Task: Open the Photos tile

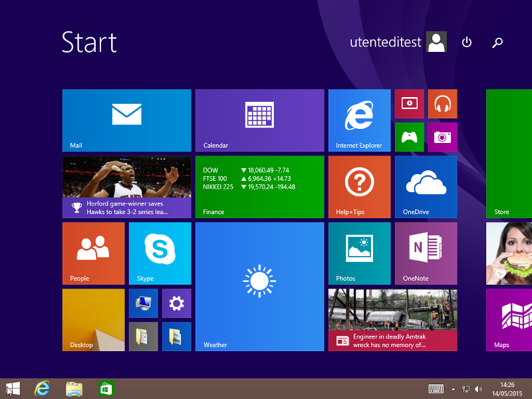Action: pyautogui.click(x=360, y=253)
